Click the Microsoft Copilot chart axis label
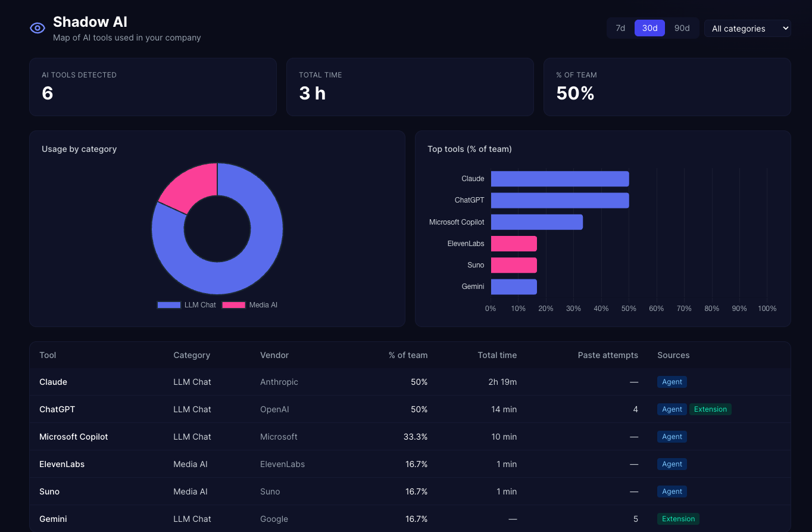Screen dimensions: 812x532 click(x=457, y=222)
